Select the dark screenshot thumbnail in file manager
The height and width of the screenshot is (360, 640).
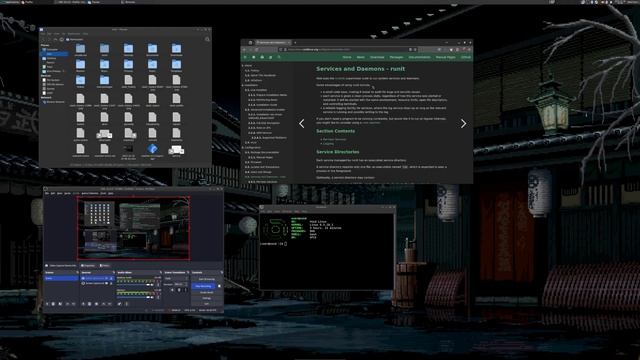point(128,149)
